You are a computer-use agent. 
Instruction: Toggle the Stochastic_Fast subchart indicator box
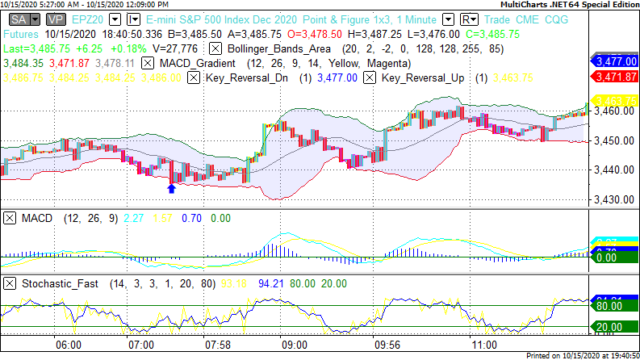tap(9, 284)
